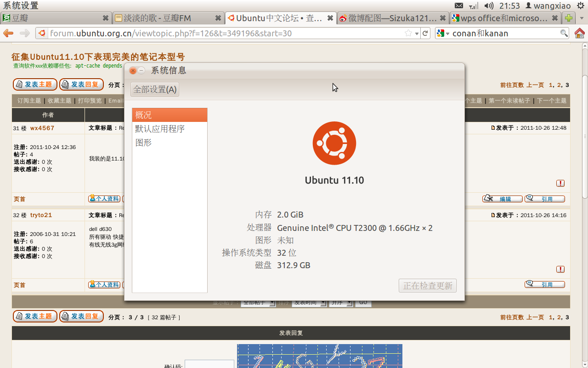Close the Ubuntu中文论坛 tab
588x368 pixels.
330,18
